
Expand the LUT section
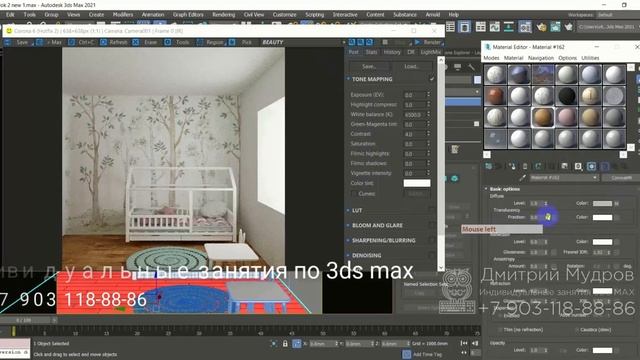coord(348,210)
